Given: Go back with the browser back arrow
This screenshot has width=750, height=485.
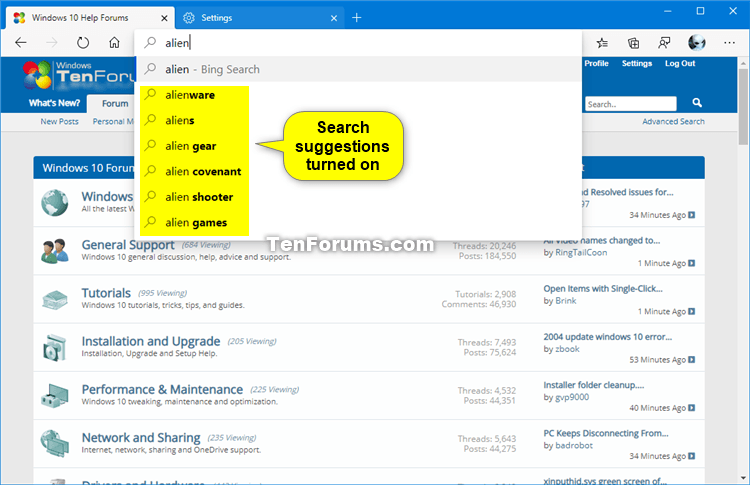Looking at the screenshot, I should tap(21, 43).
